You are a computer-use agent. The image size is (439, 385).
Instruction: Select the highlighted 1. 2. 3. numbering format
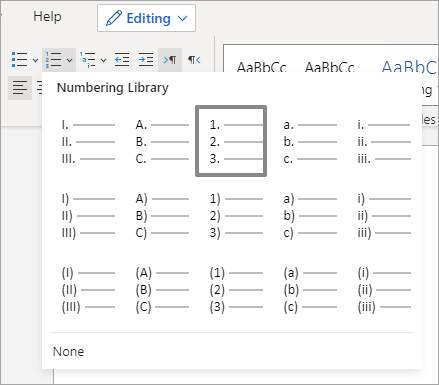coord(231,141)
